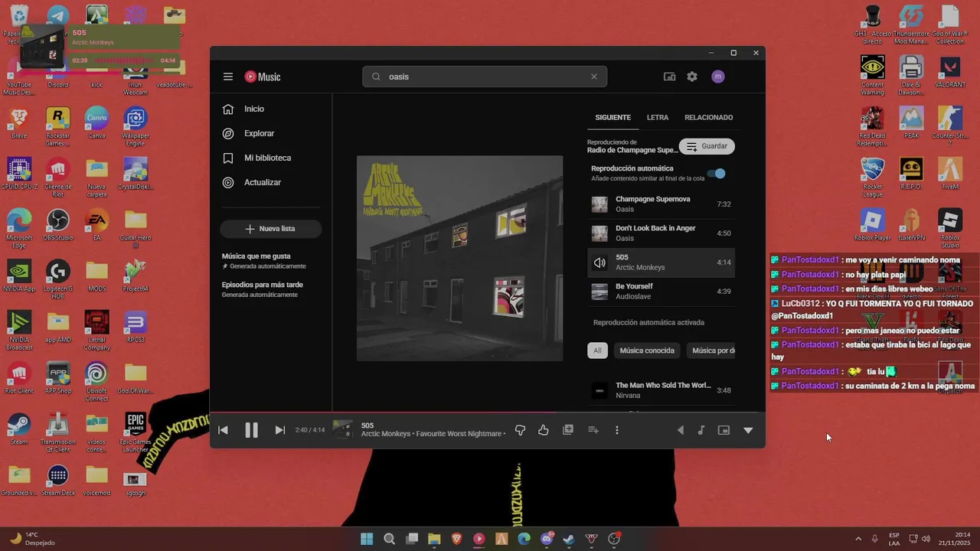Image resolution: width=980 pixels, height=551 pixels.
Task: Open Epic Games Launcher shortcut
Action: click(136, 432)
